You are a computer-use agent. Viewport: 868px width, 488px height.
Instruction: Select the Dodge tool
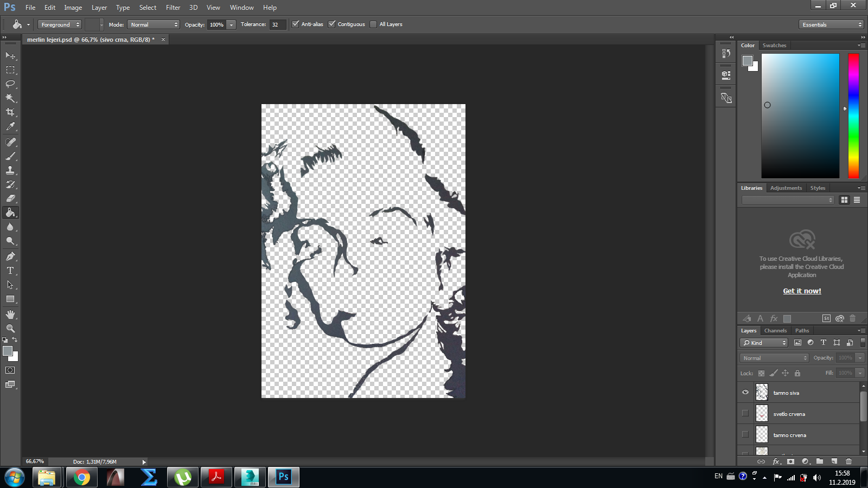pos(10,241)
